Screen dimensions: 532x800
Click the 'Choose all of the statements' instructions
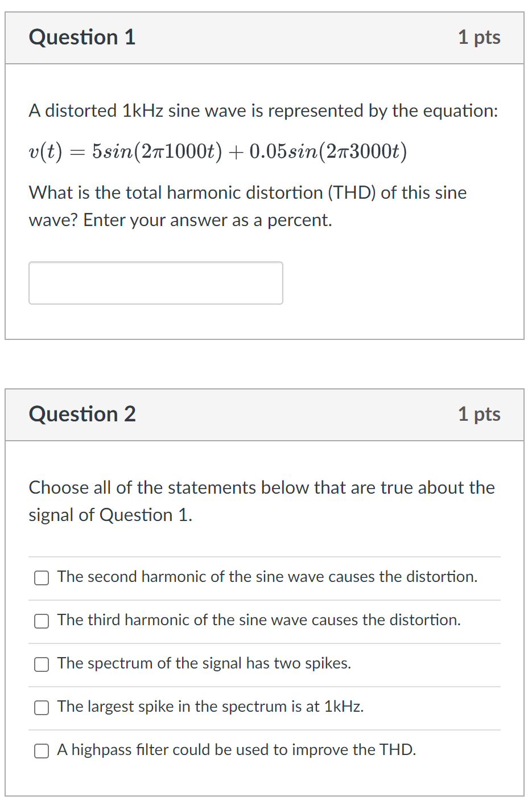pos(262,501)
